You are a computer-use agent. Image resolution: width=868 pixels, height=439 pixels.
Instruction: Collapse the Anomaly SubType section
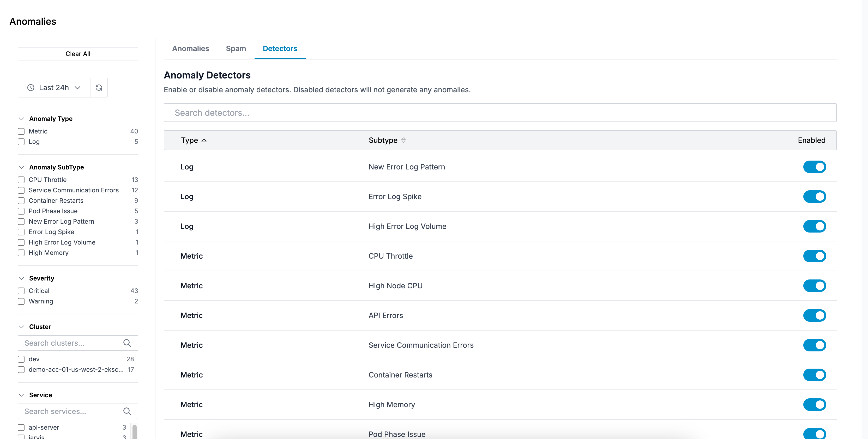click(22, 167)
